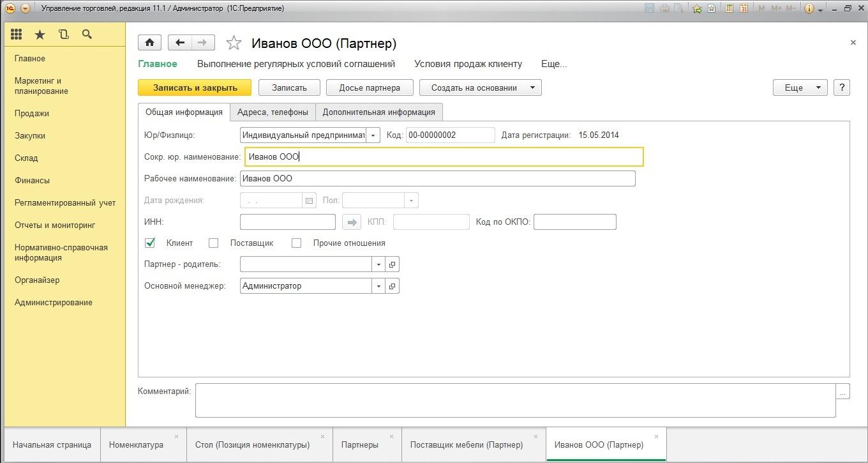Screen dimensions: 868x463
Task: Add Иванов ООО to favorites star
Action: [x=234, y=43]
